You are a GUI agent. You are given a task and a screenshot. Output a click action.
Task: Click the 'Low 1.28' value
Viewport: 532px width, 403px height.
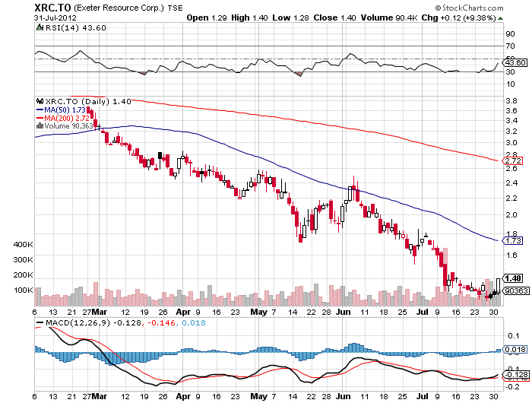pos(291,18)
